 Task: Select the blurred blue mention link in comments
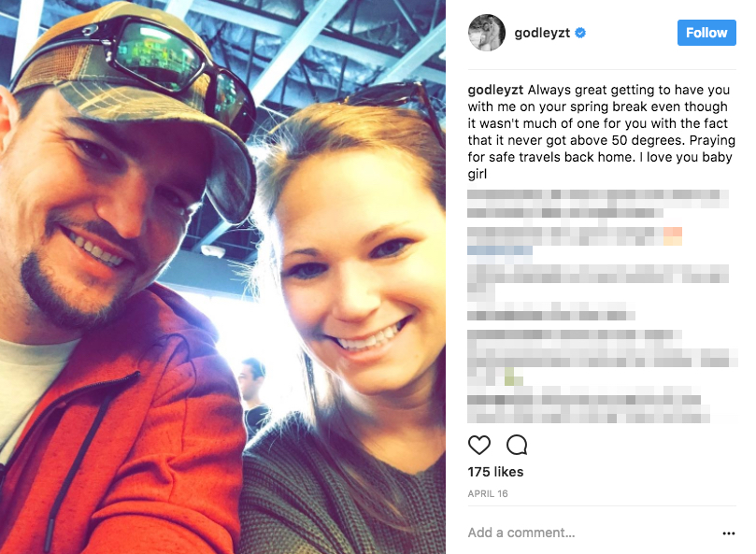(x=500, y=250)
